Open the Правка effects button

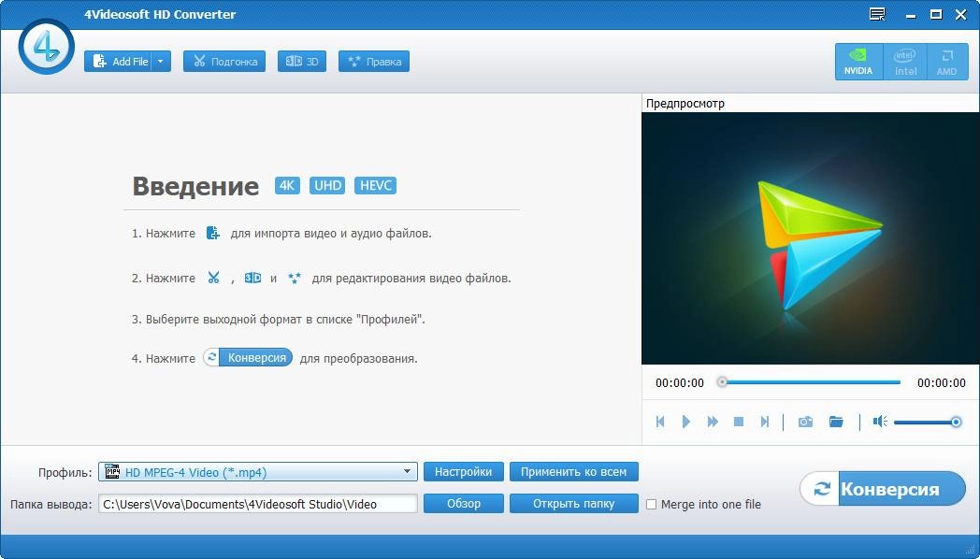[x=374, y=61]
